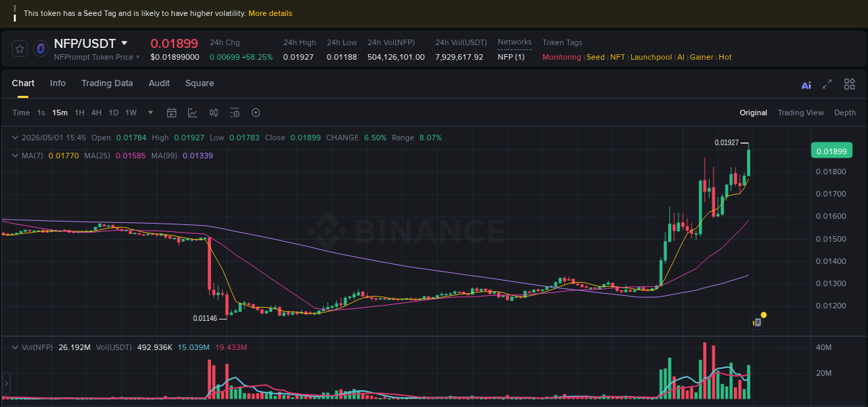Select the 1s time interval
The height and width of the screenshot is (407, 868).
(x=41, y=113)
